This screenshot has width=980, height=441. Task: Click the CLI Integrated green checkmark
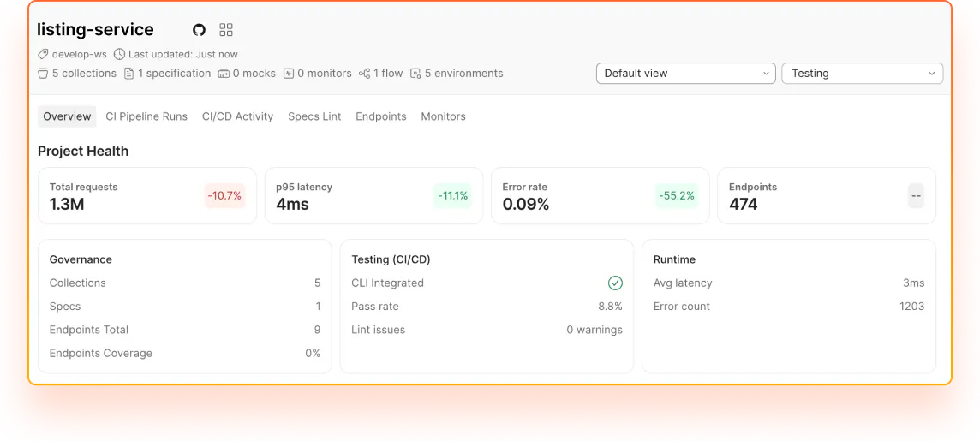pos(616,283)
